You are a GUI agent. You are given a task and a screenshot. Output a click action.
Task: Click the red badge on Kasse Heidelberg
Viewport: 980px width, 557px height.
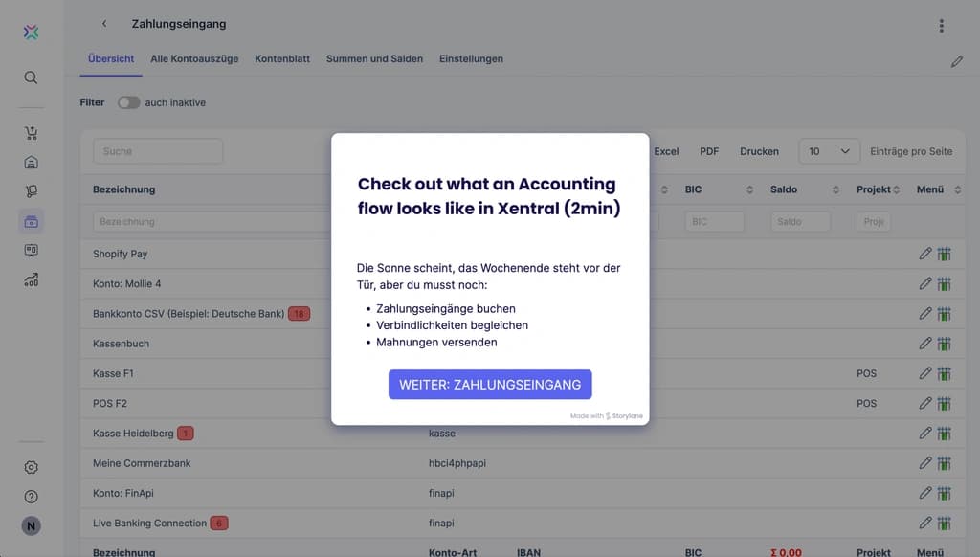(x=185, y=434)
